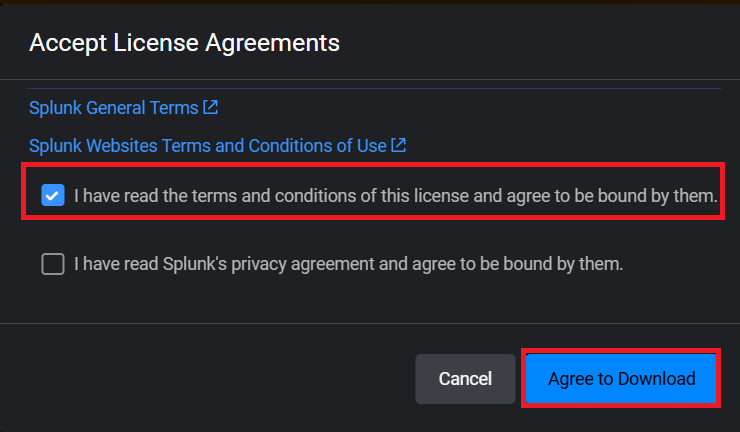Enable the empty unchecked checkbox square
This screenshot has height=432, width=740.
(x=53, y=264)
